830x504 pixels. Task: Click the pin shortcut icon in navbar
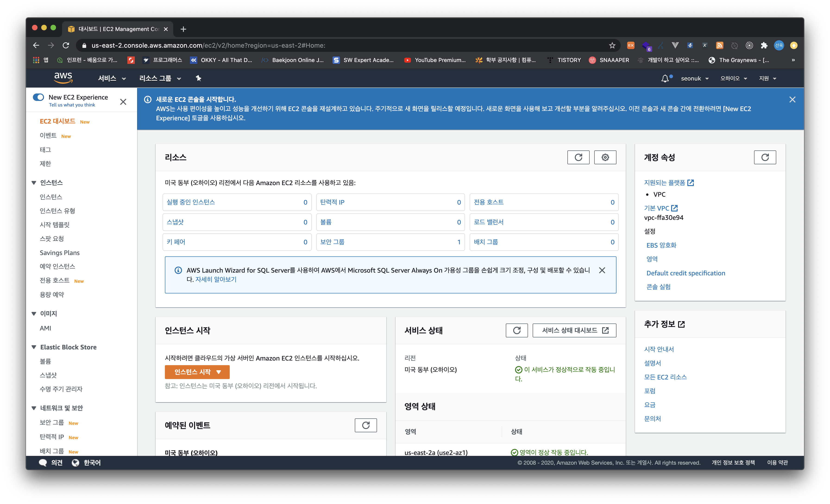click(198, 78)
